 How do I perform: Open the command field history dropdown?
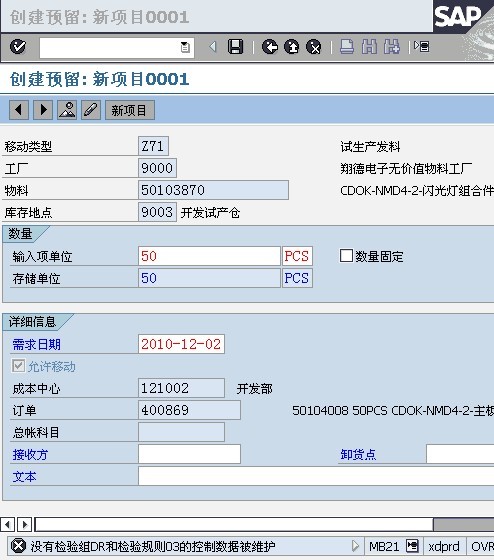pyautogui.click(x=185, y=47)
